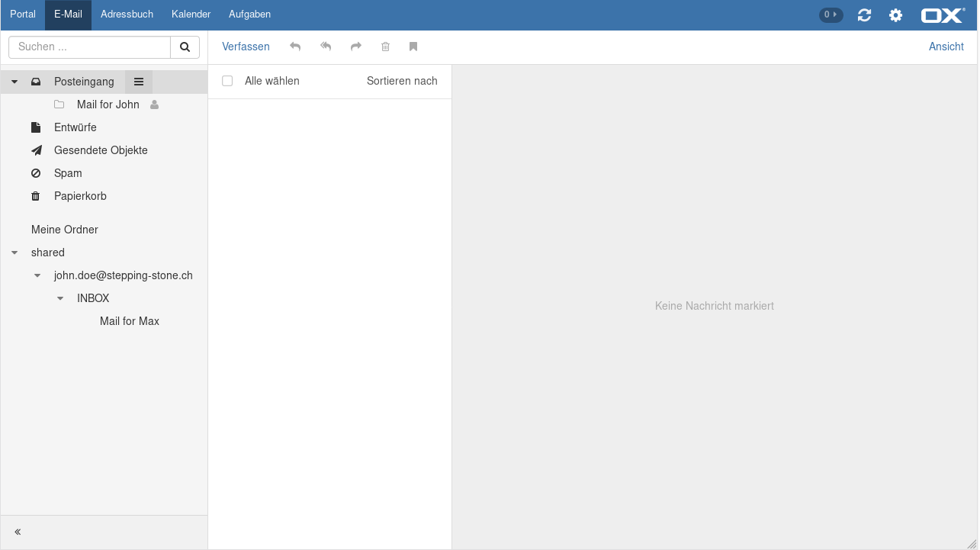Click the flag bookmark icon in toolbar
Screen dimensions: 980x550
tap(413, 47)
